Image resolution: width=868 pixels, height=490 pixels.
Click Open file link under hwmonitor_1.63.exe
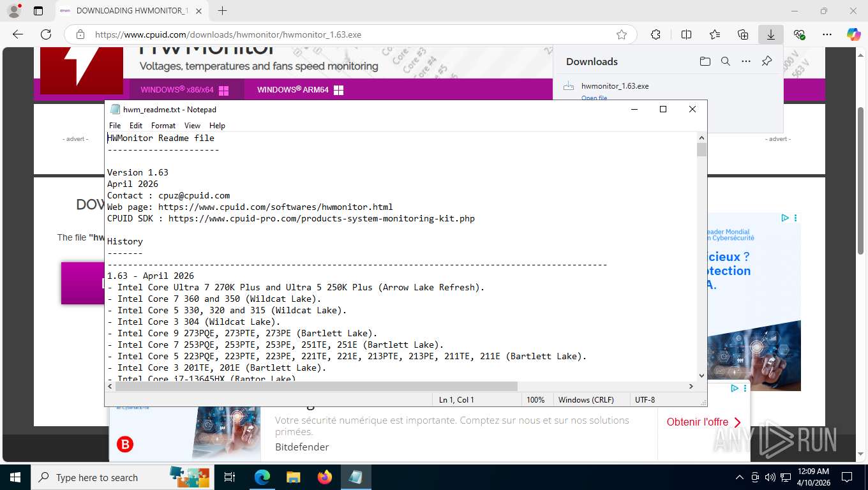[594, 98]
